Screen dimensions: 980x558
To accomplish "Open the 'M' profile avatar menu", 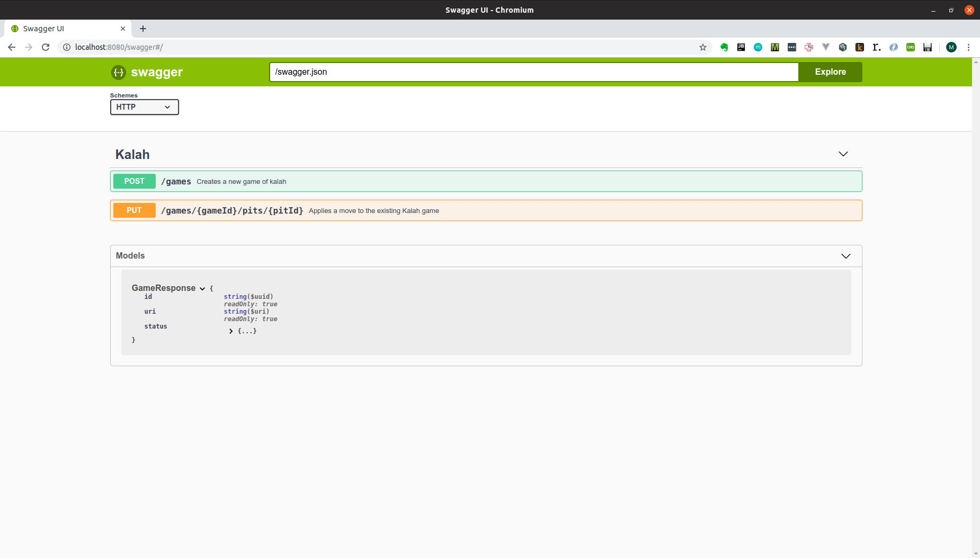I will 951,47.
